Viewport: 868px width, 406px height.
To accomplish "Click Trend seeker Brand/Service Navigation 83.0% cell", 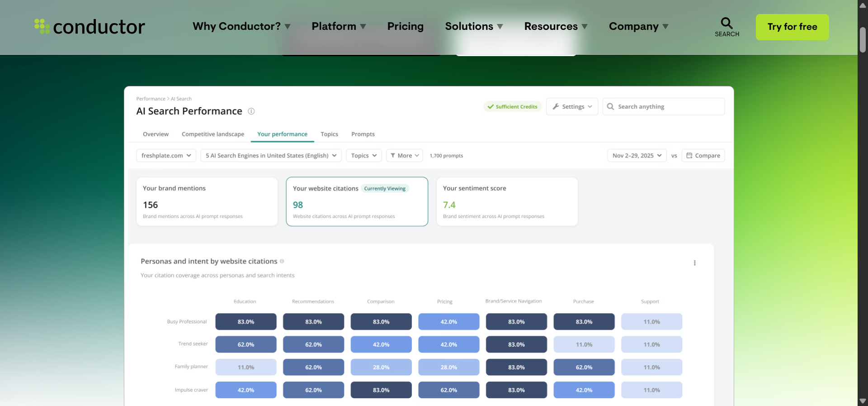I will click(516, 344).
